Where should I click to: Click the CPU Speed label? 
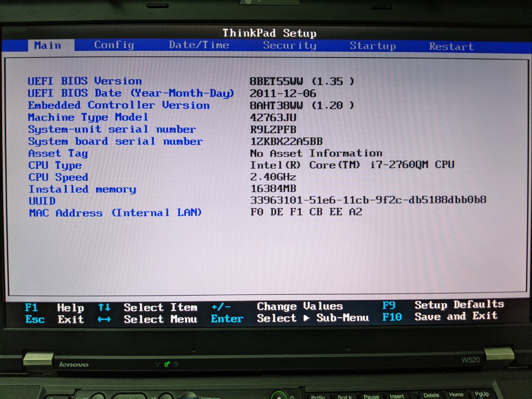tap(59, 177)
